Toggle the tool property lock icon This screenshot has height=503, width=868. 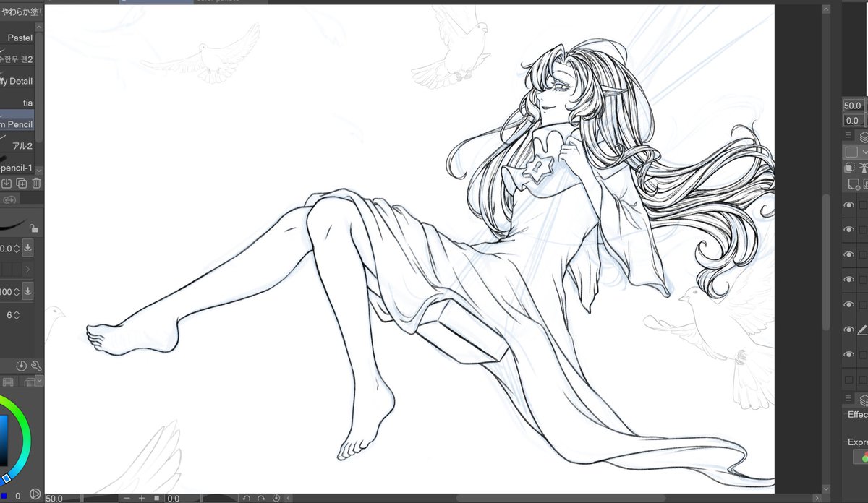(x=33, y=228)
